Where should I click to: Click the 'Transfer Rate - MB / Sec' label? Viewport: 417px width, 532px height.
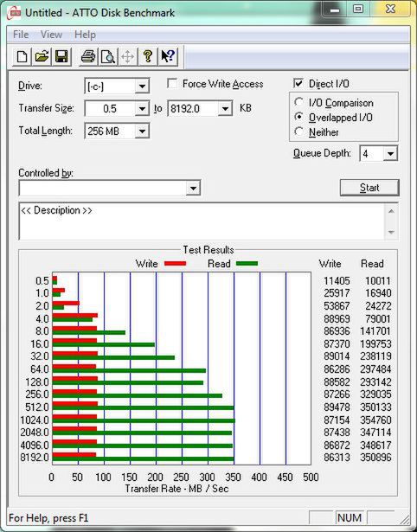[176, 489]
